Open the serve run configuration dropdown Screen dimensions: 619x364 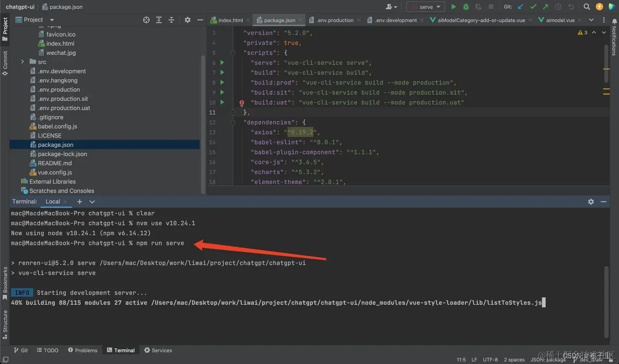(425, 7)
